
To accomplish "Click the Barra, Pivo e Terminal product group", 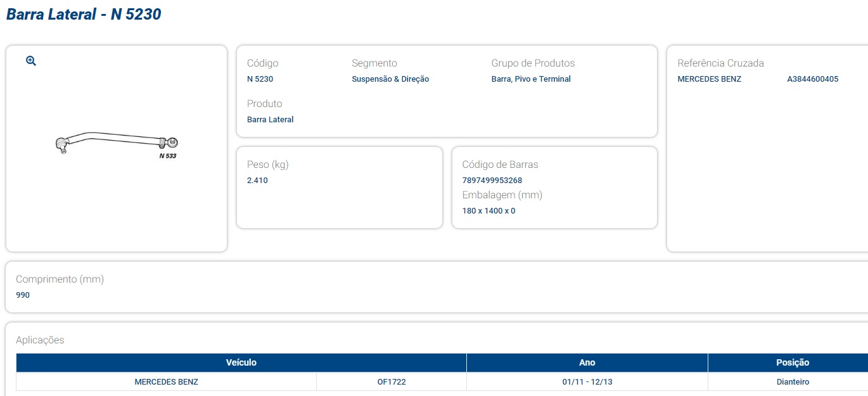I will [531, 79].
